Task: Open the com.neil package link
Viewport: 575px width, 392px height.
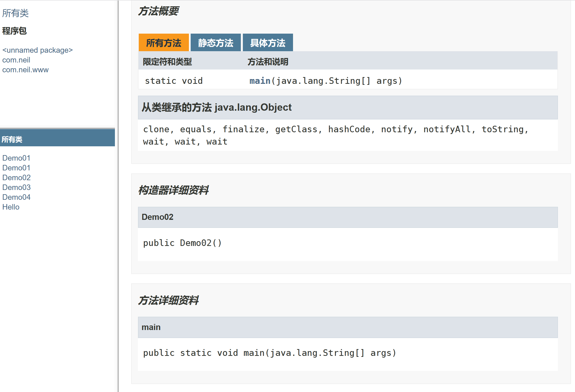Action: point(16,60)
